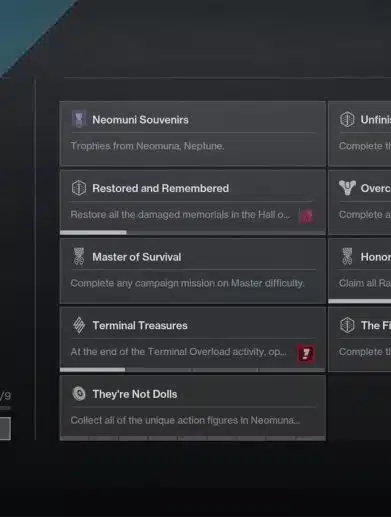This screenshot has height=517, width=391.
Task: Click the Restored and Remembered emblem icon
Action: (x=79, y=188)
